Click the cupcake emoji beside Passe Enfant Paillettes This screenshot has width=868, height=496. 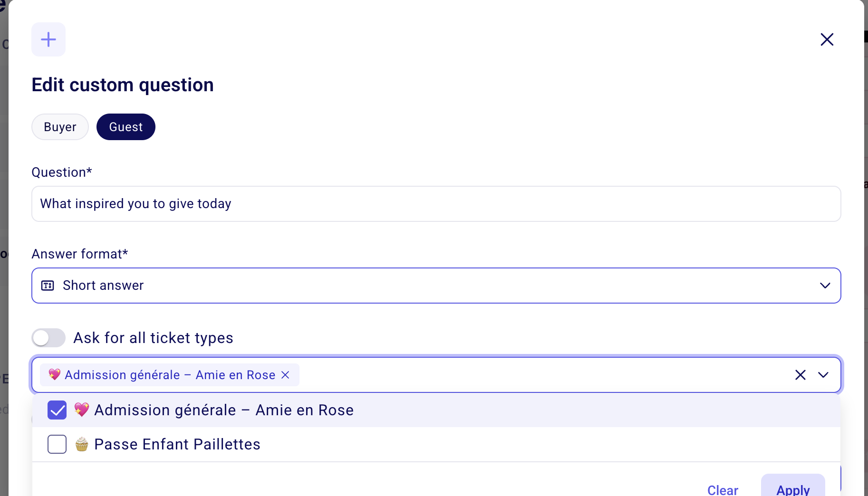pos(82,444)
